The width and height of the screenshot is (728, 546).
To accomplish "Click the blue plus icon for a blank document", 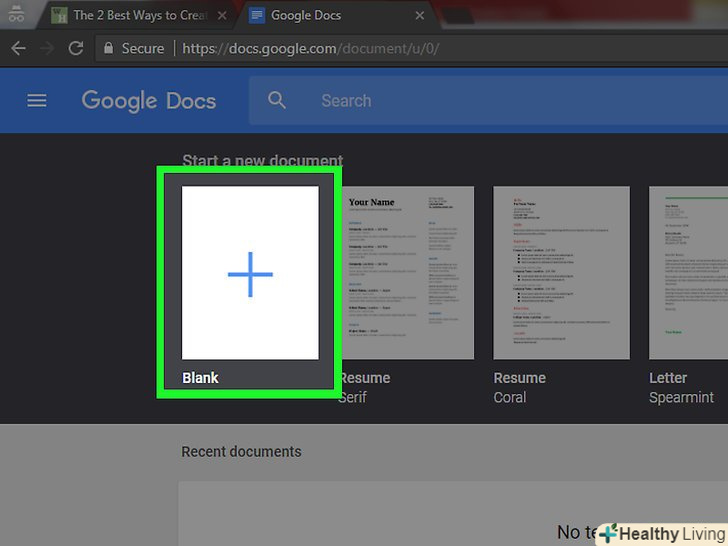I will click(x=250, y=273).
